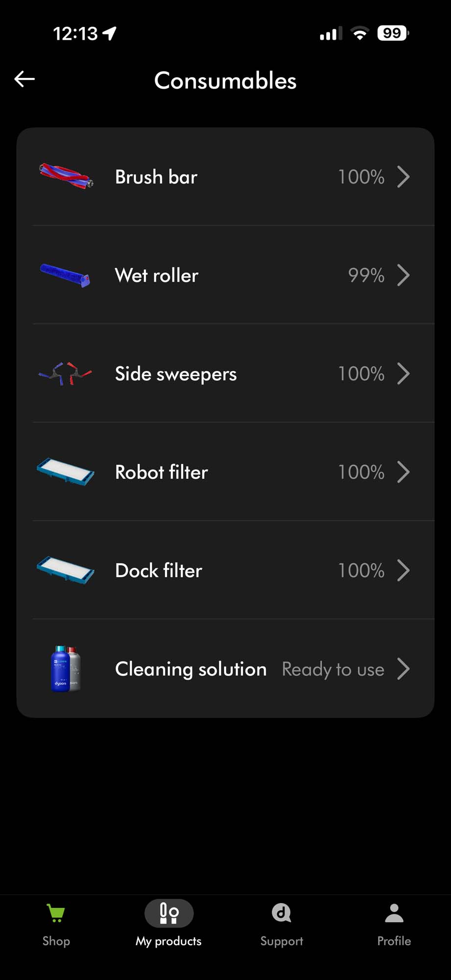Tap the Brush bar roller image
The image size is (451, 980).
coord(66,176)
